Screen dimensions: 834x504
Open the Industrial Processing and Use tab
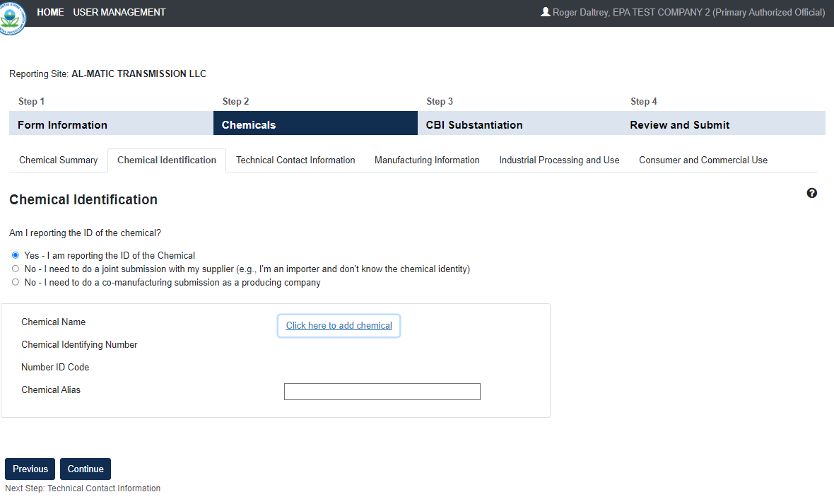click(559, 160)
